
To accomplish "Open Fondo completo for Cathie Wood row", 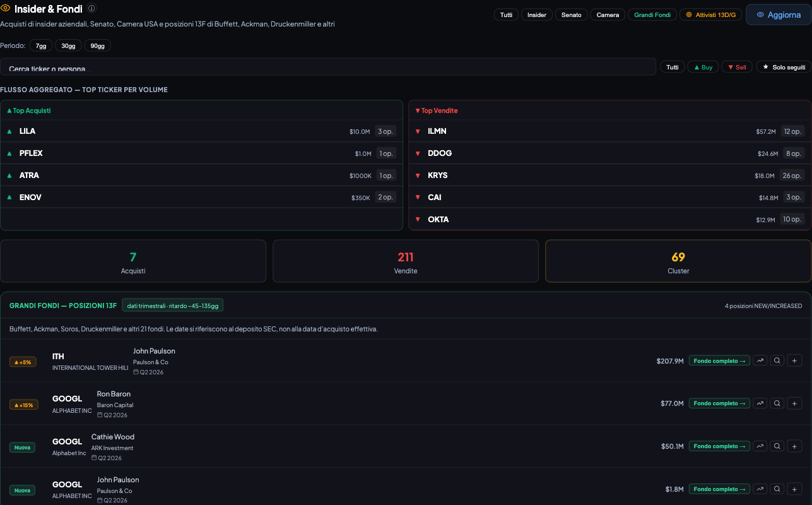I will (x=719, y=446).
